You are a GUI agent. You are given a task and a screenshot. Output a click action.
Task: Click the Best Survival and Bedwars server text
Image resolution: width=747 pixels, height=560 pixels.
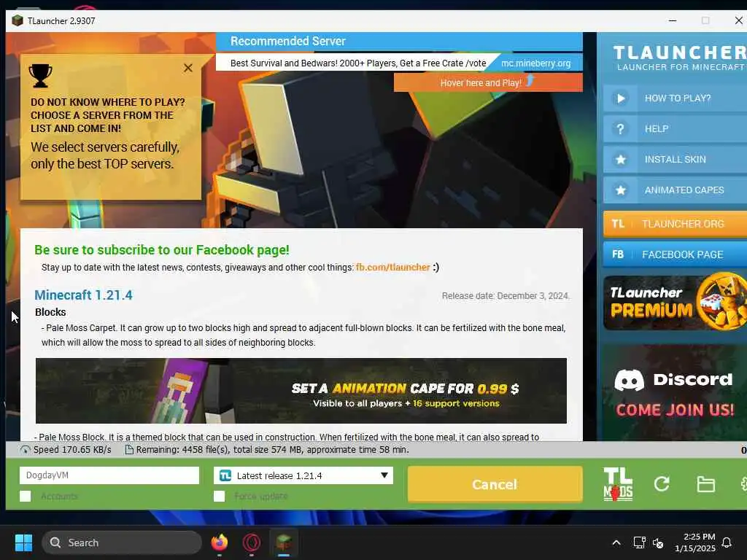pyautogui.click(x=358, y=63)
